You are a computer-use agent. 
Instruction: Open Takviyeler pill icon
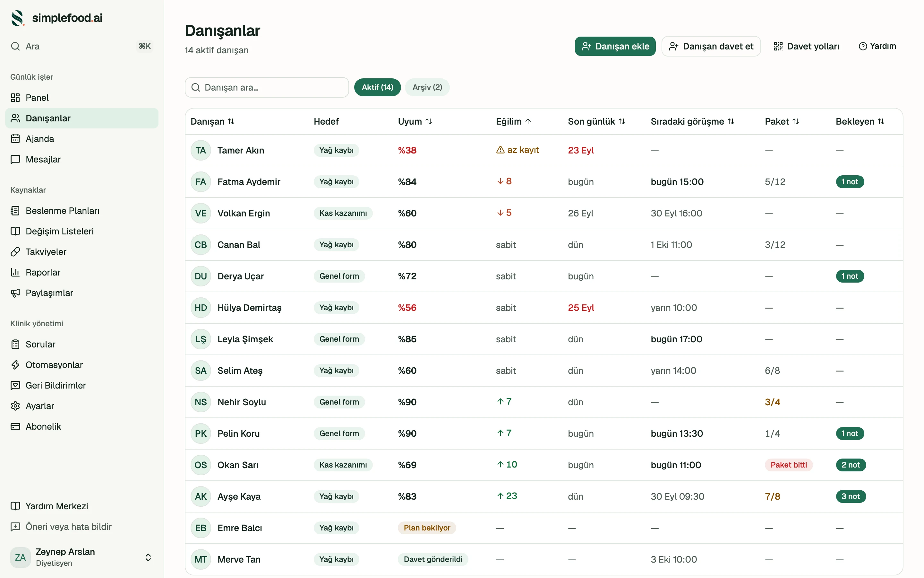click(15, 252)
